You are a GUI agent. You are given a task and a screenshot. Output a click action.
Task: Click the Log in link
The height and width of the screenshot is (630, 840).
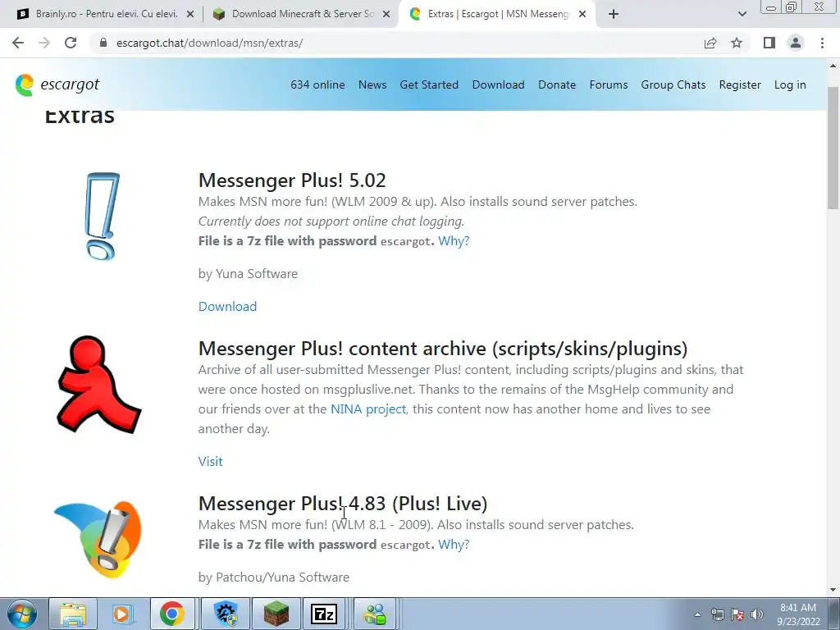click(x=790, y=84)
